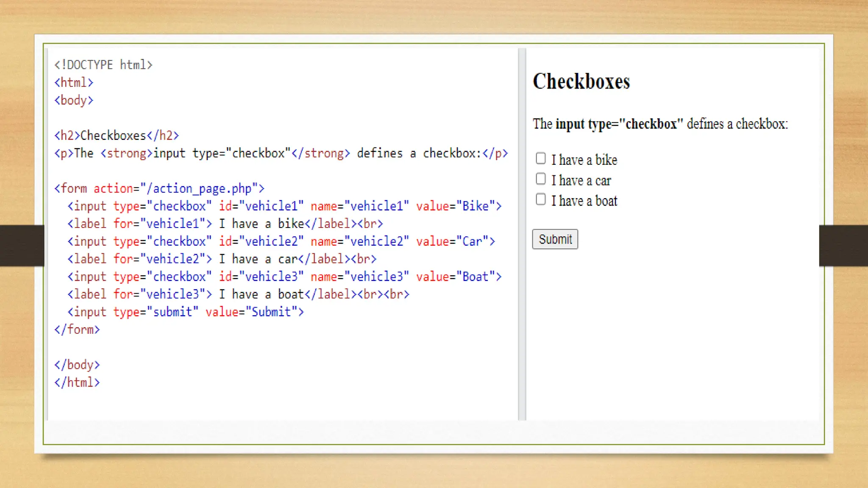Check the 'I have a car' checkbox
The image size is (868, 488).
click(540, 179)
